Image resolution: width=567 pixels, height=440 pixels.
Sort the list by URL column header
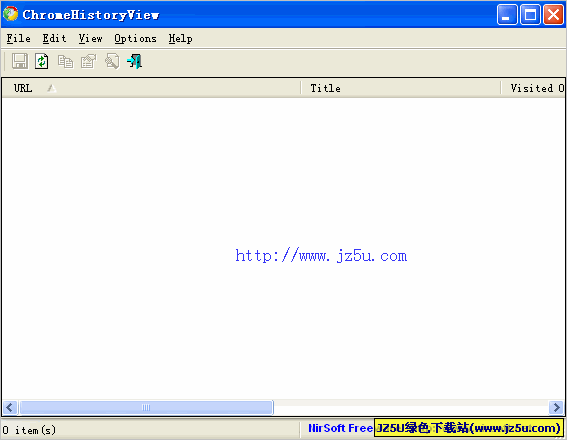click(151, 88)
